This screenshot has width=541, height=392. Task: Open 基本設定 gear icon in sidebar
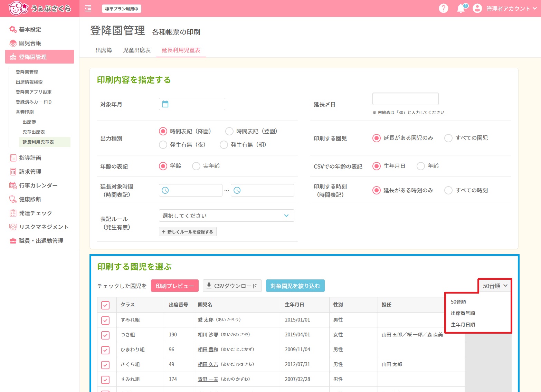pyautogui.click(x=13, y=29)
